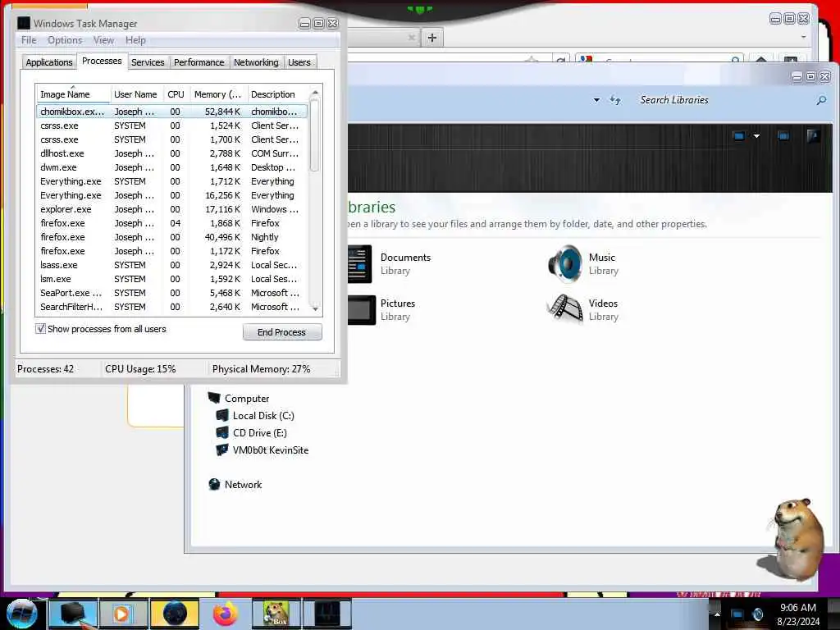
Task: Click the globe browser taskbar icon
Action: [x=175, y=614]
